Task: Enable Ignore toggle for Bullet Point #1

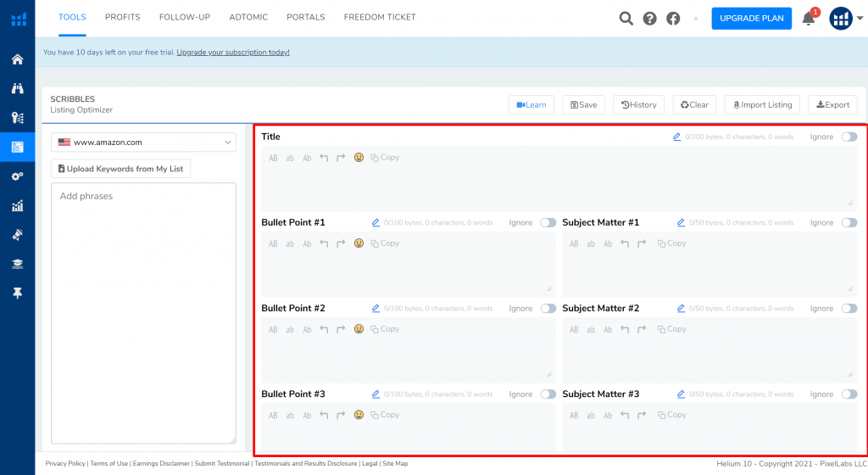Action: point(548,222)
